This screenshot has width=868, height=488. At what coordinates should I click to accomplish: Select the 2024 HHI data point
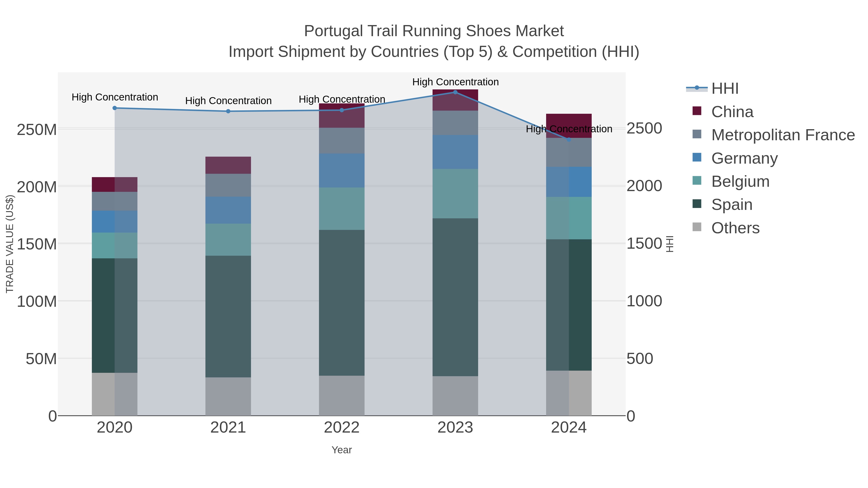569,140
